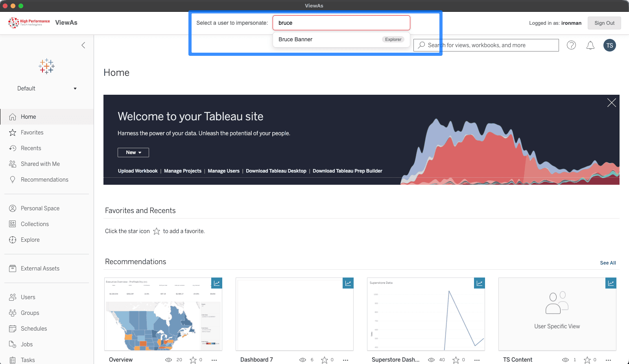Open the Favorites page in sidebar

(32, 132)
